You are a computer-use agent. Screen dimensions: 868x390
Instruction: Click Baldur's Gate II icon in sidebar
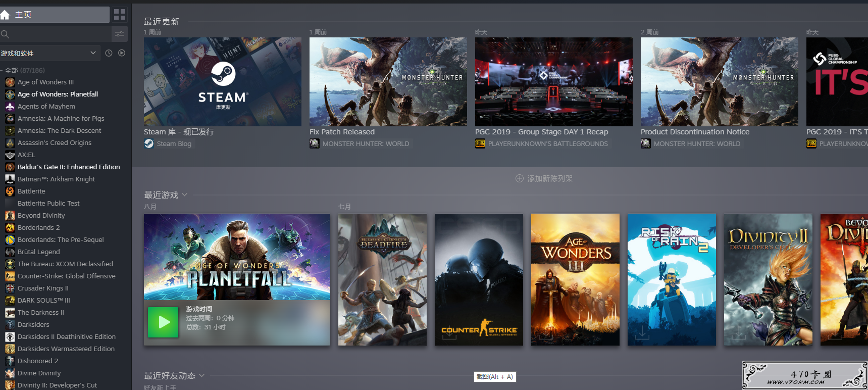tap(10, 167)
